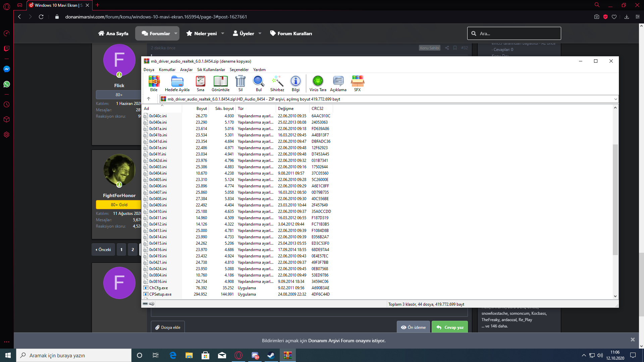Open Steam from the taskbar
This screenshot has width=644, height=362.
coord(271,355)
